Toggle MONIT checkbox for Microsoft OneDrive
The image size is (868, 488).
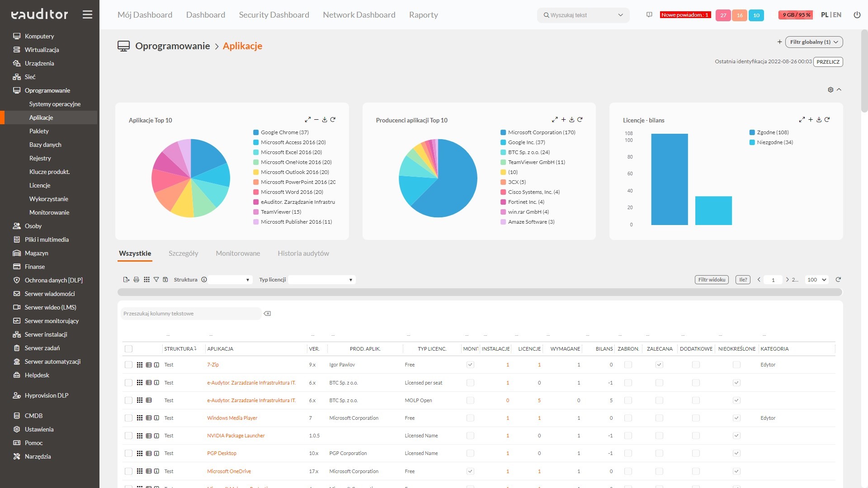tap(470, 471)
